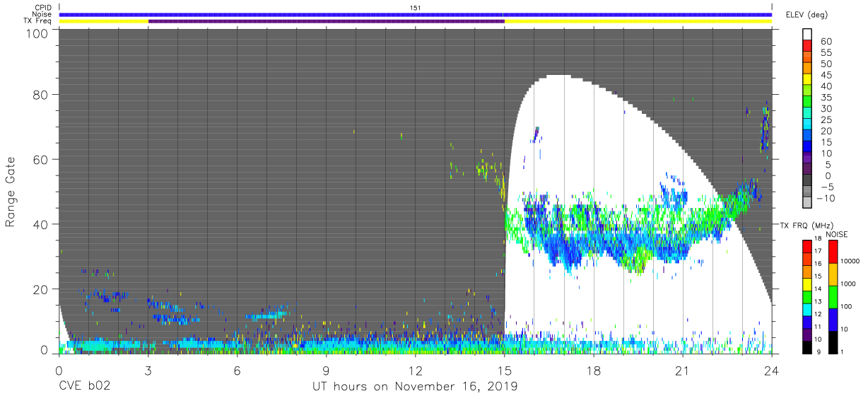Click the CPID value 151
This screenshot has height=401, width=868.
pos(416,8)
